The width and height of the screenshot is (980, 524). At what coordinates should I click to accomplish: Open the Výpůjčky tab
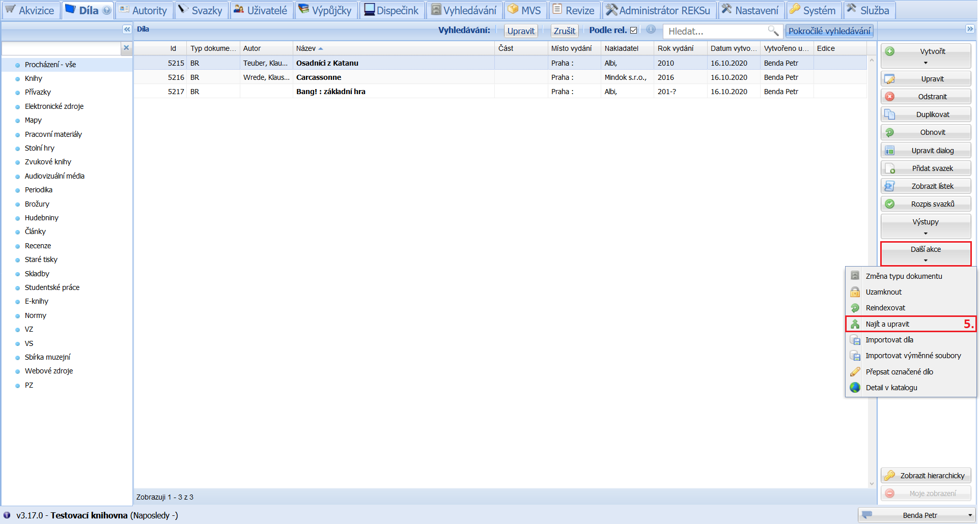tap(326, 10)
